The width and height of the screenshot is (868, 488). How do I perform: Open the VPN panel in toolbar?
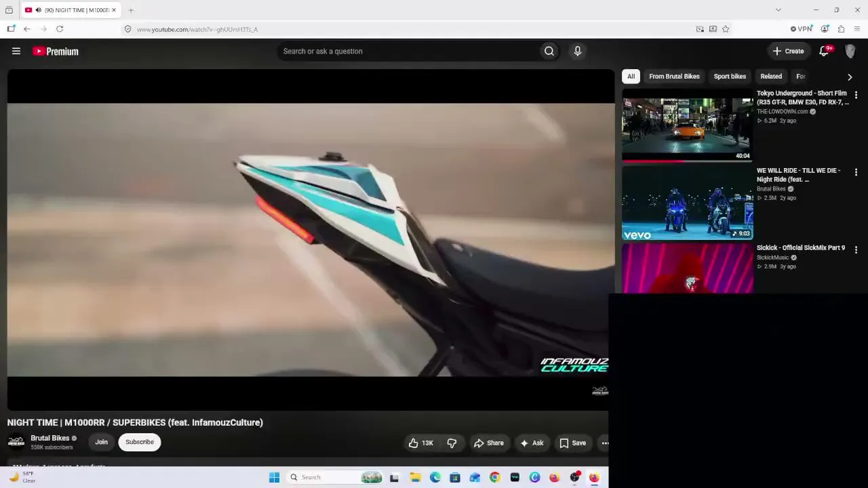tap(802, 29)
